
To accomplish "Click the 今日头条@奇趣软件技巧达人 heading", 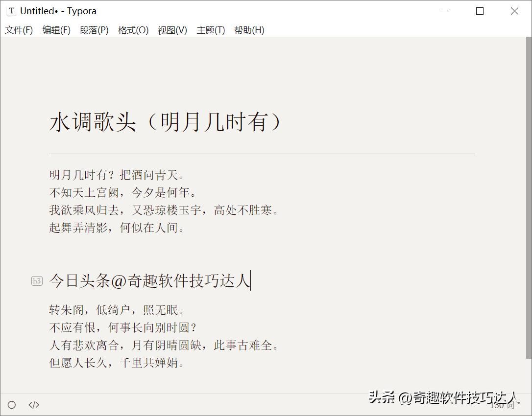I will click(x=150, y=281).
